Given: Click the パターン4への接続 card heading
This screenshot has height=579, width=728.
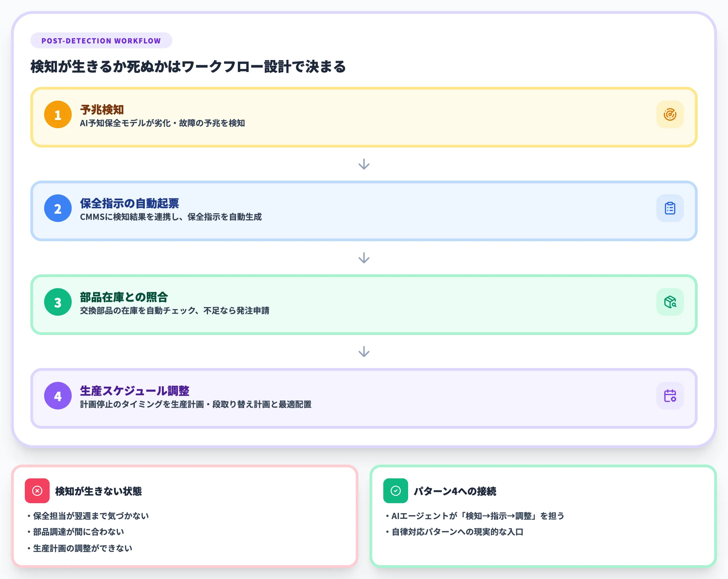Looking at the screenshot, I should pyautogui.click(x=455, y=491).
